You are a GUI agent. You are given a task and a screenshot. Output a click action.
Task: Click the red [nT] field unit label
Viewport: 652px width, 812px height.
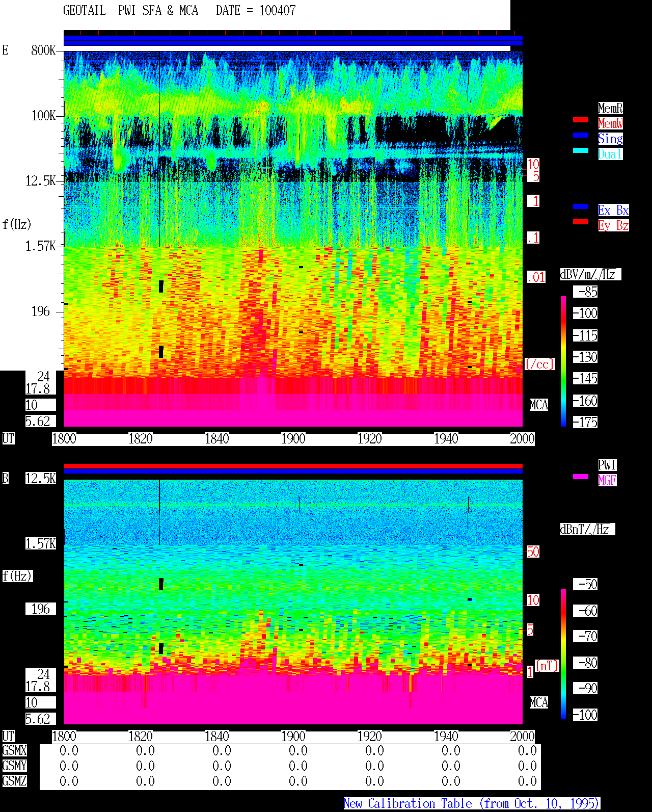pos(547,666)
